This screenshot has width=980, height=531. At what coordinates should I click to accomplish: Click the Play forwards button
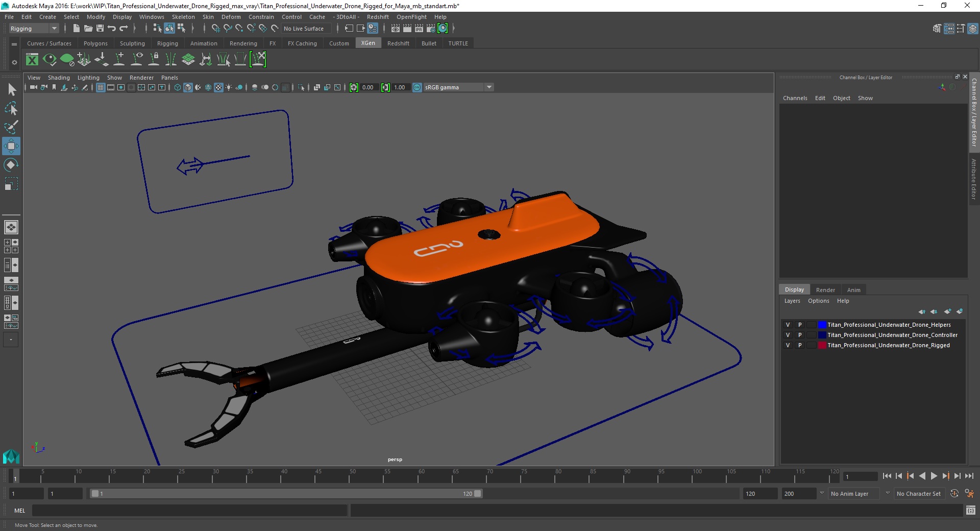click(934, 476)
